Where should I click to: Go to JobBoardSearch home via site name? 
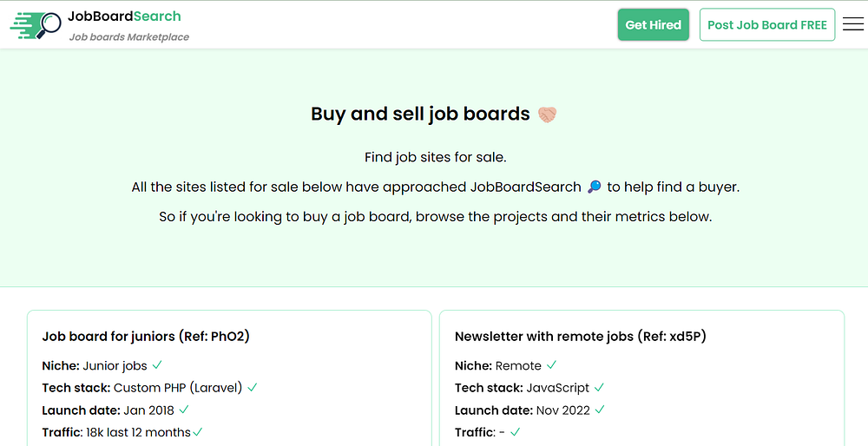[124, 16]
